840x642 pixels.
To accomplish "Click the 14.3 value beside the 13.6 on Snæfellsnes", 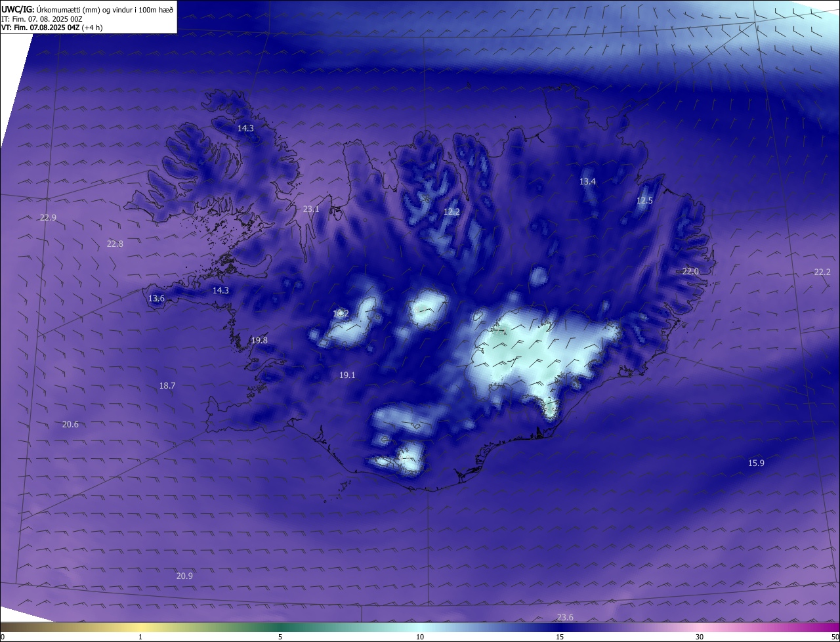I will (220, 290).
